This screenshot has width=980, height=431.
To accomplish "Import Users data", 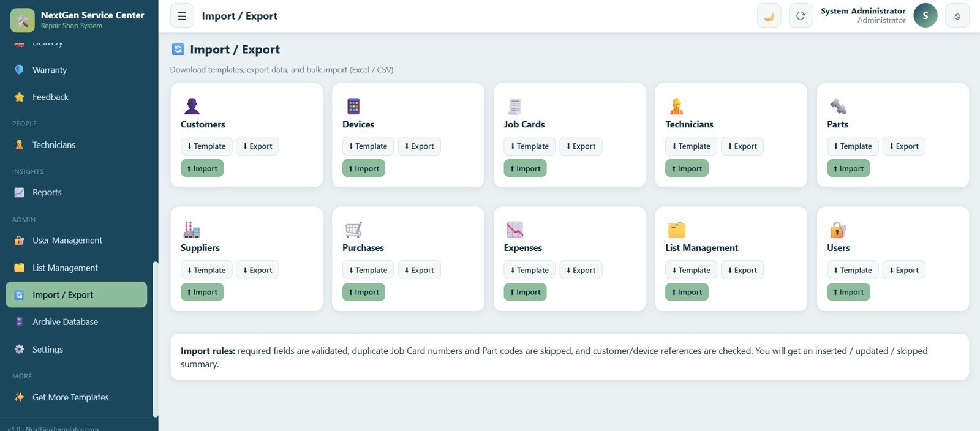I will point(848,292).
